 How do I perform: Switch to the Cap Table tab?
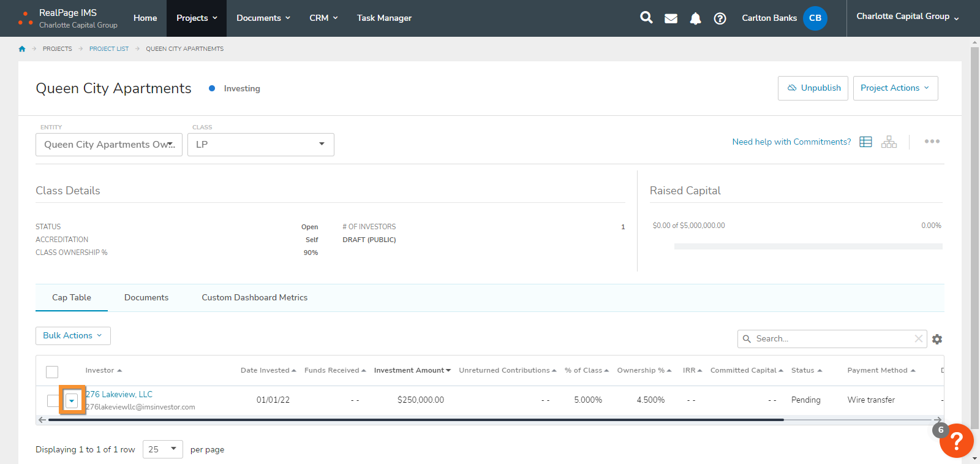tap(72, 298)
